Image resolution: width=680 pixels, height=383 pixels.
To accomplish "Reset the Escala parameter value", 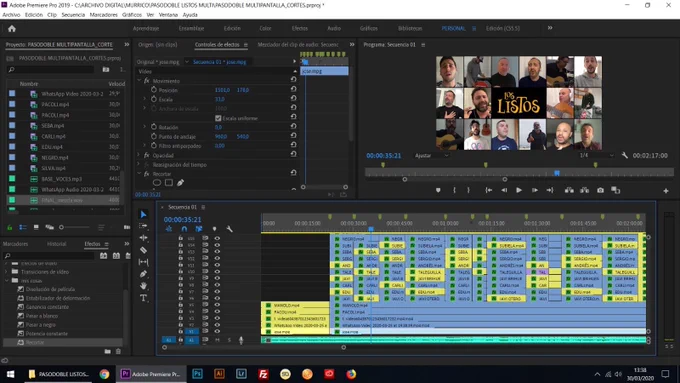I will pos(294,99).
